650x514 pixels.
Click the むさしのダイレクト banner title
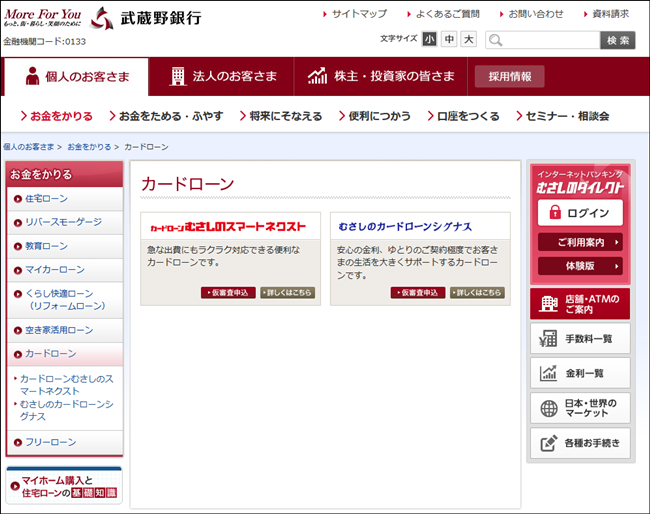click(x=580, y=187)
